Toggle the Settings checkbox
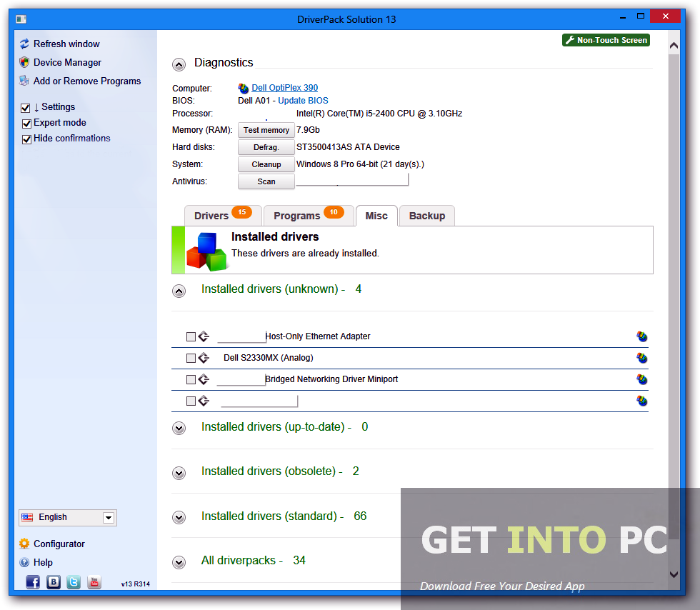The height and width of the screenshot is (610, 700). (26, 108)
